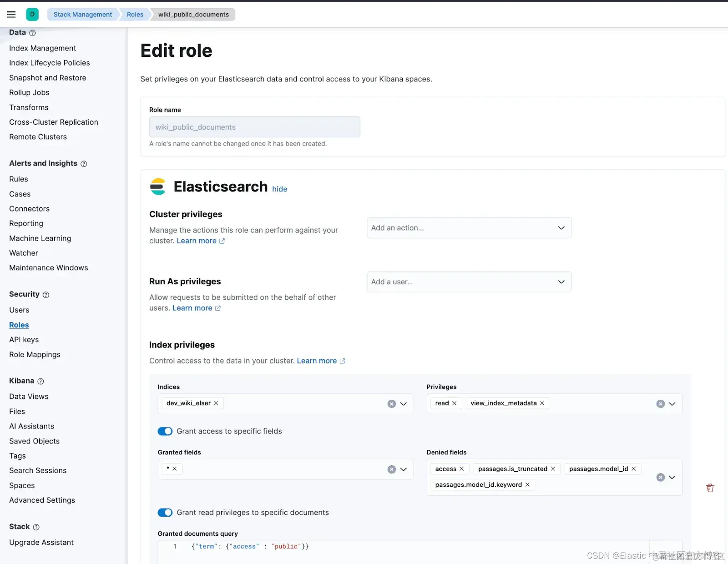
Task: Open API keys page
Action: pos(24,340)
